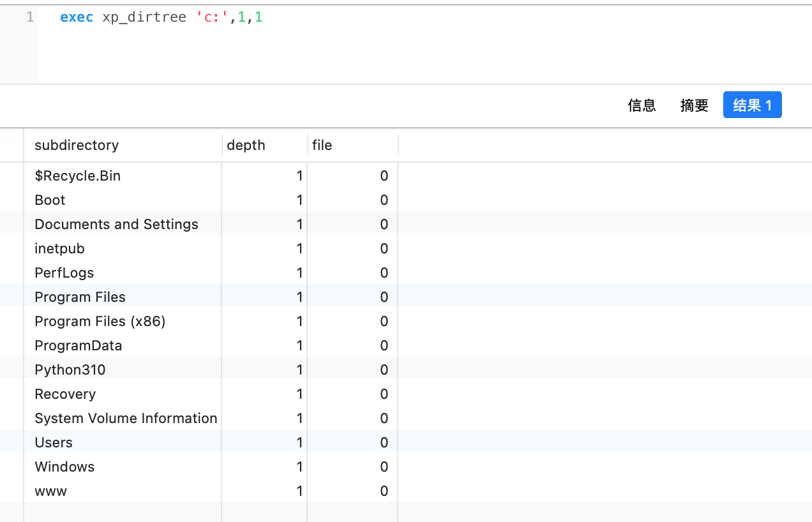Click the www subdirectory cell

pyautogui.click(x=50, y=491)
